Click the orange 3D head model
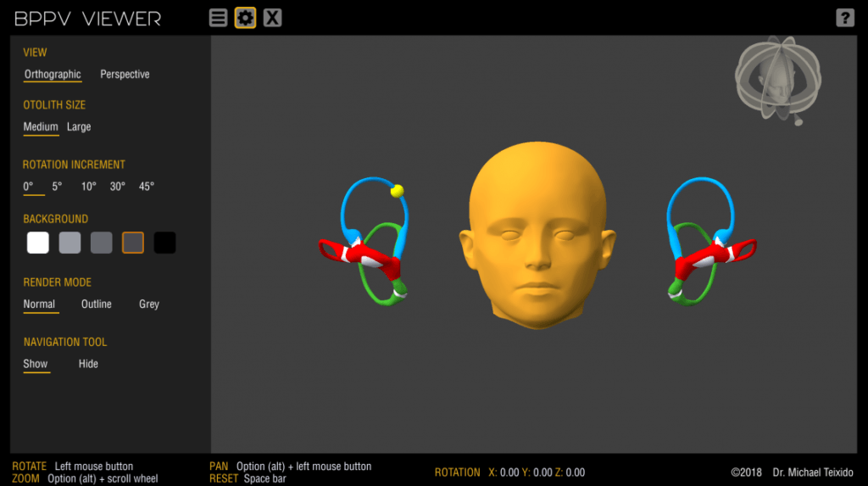Screen dimensions: 868x486 coord(537,237)
